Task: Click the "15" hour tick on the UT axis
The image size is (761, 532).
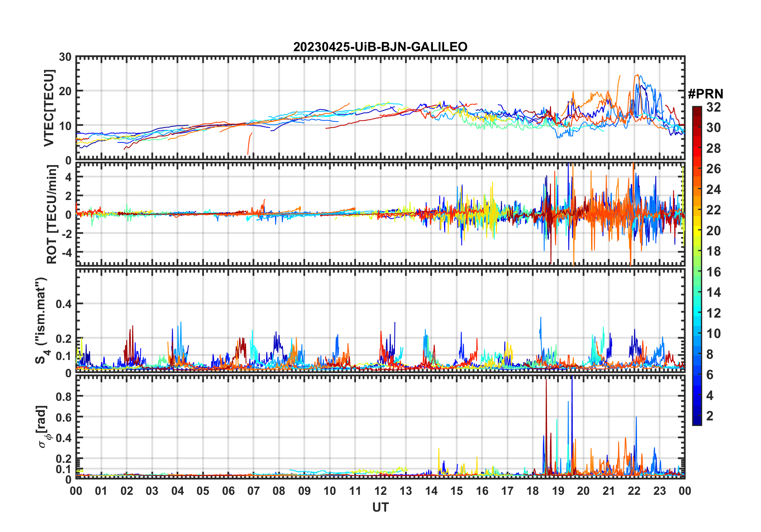Action: point(457,491)
